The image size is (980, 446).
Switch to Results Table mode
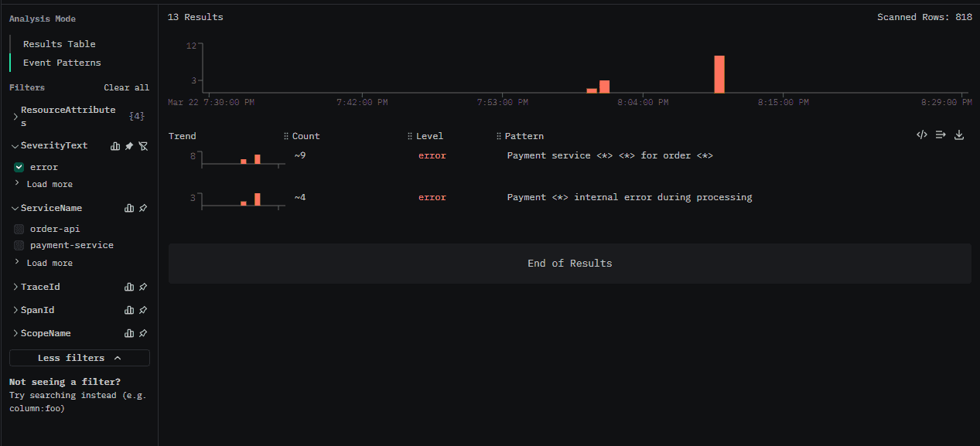60,44
